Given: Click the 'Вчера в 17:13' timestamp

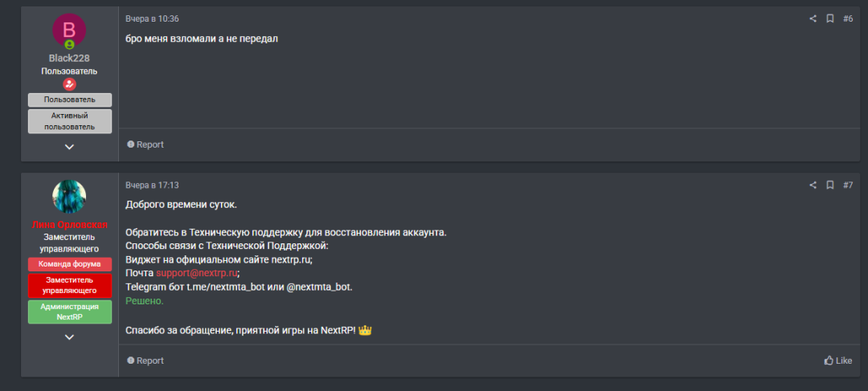Looking at the screenshot, I should pyautogui.click(x=152, y=185).
